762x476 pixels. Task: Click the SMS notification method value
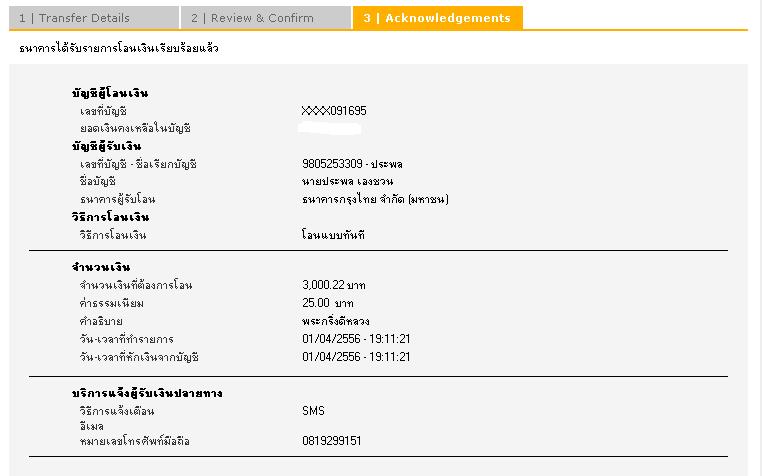(313, 411)
